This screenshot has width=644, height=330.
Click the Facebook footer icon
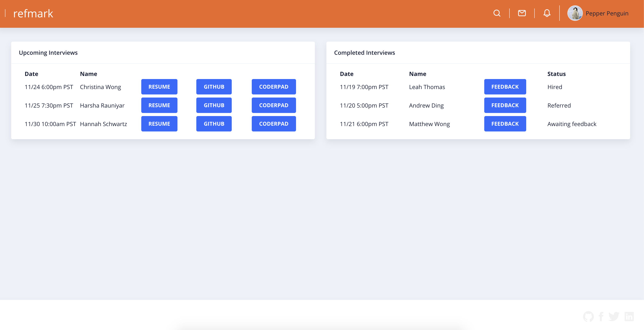tap(601, 317)
